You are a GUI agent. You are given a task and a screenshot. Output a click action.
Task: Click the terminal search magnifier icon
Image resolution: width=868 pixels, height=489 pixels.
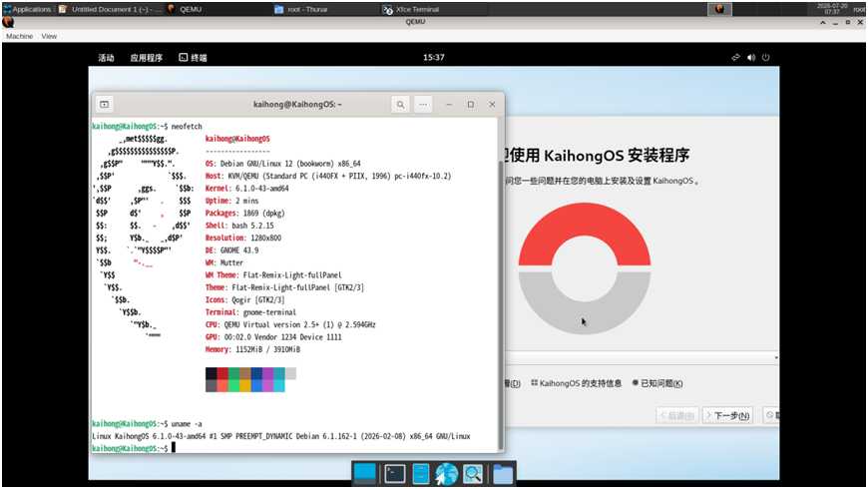(x=400, y=104)
